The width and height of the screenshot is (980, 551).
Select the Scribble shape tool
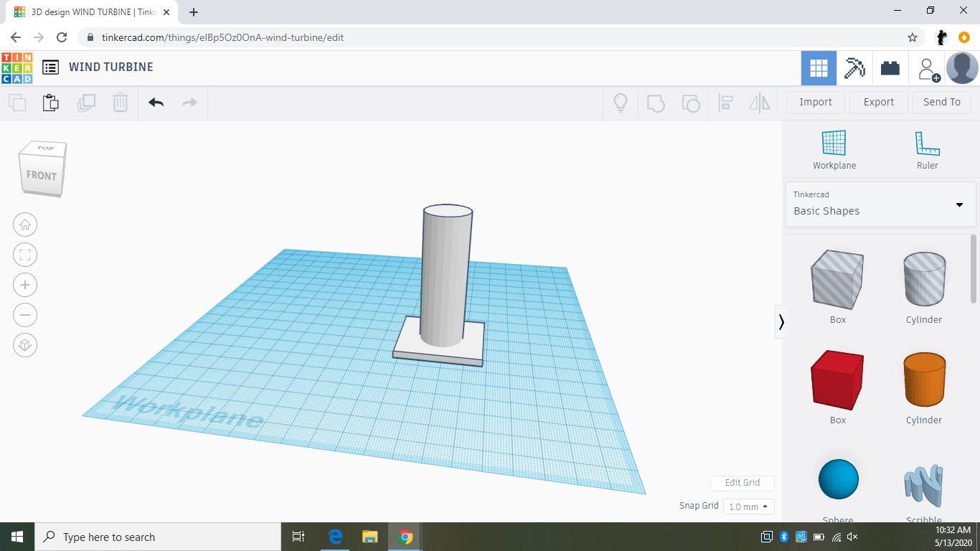923,477
